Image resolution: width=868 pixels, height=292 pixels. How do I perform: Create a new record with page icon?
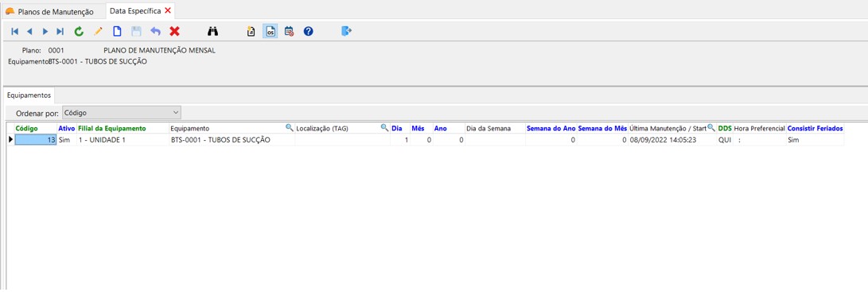pos(117,32)
